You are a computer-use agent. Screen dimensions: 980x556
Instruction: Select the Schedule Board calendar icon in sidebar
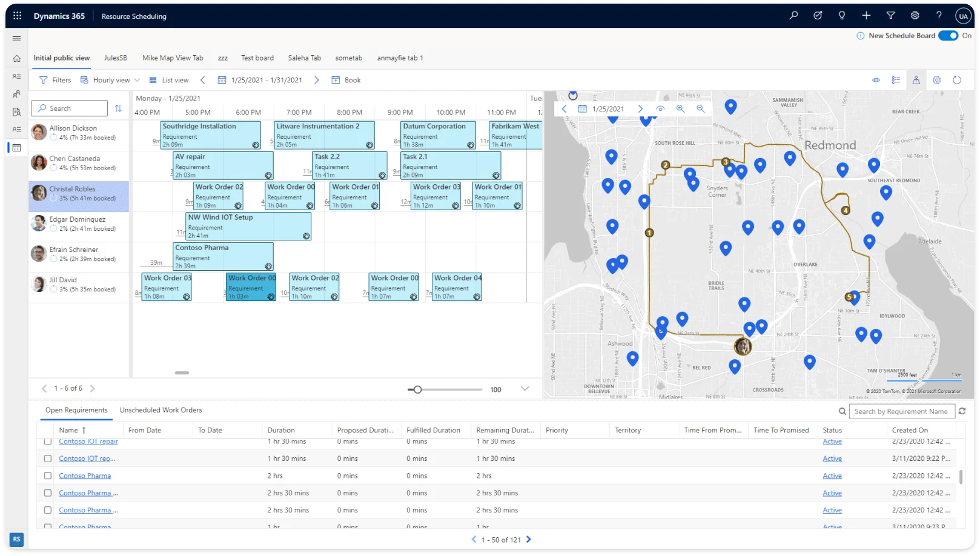16,147
